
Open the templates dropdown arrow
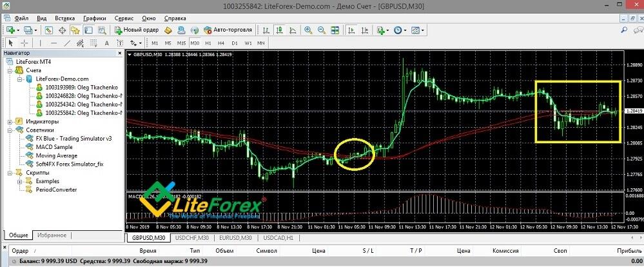pyautogui.click(x=423, y=30)
